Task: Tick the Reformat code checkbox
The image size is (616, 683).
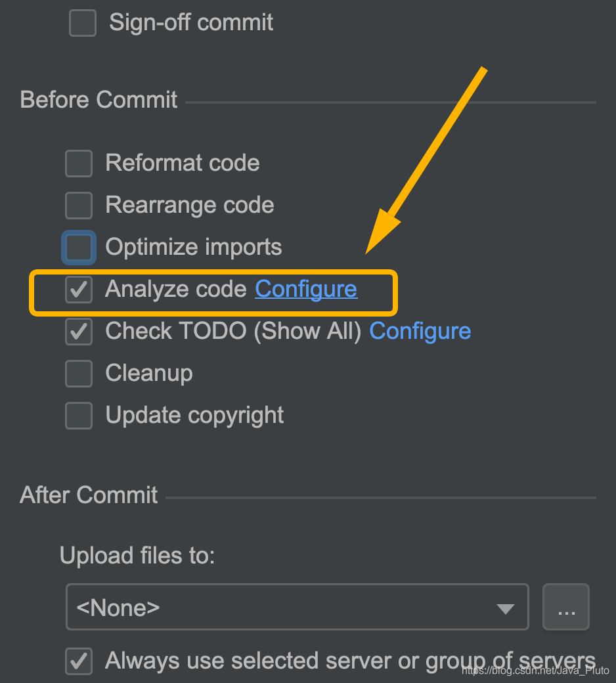Action: tap(79, 164)
